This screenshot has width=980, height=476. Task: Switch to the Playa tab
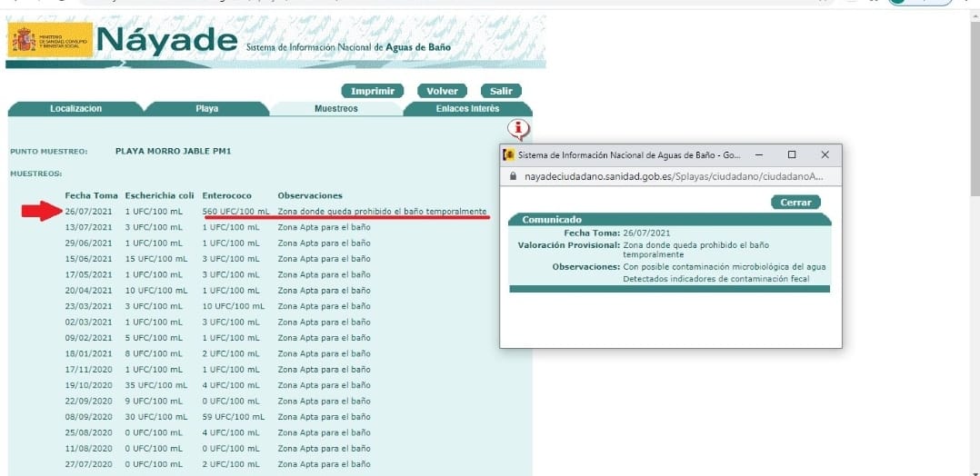click(207, 109)
